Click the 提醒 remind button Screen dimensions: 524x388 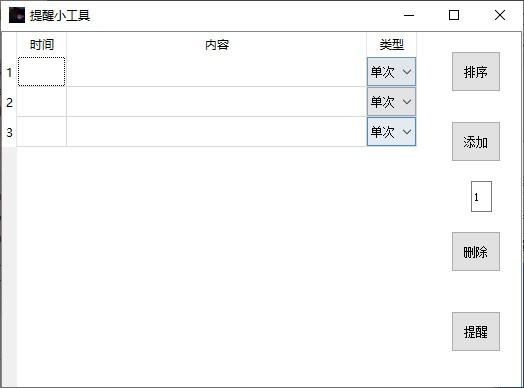[476, 332]
